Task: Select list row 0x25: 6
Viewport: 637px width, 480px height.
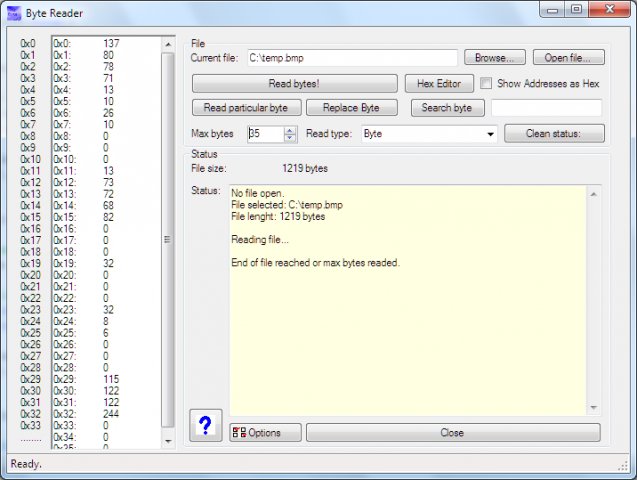Action: (107, 333)
